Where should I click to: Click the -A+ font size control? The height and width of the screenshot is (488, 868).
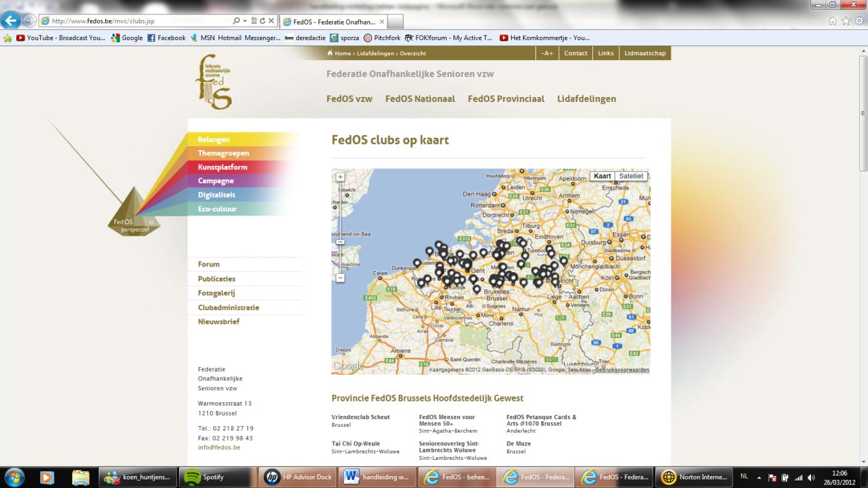coord(547,53)
